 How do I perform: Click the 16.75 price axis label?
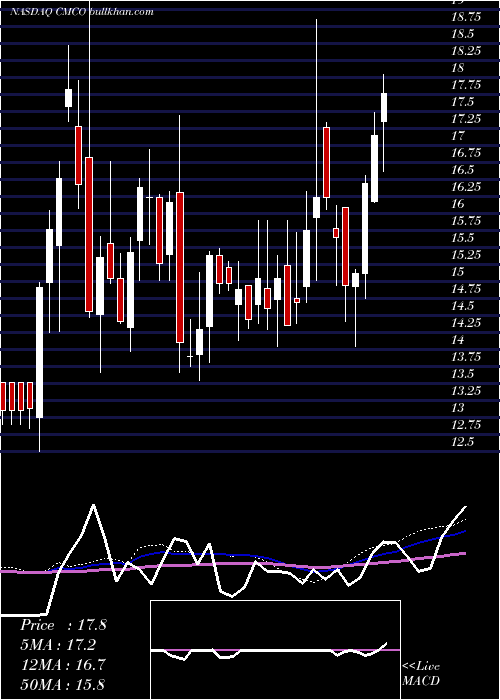click(468, 153)
